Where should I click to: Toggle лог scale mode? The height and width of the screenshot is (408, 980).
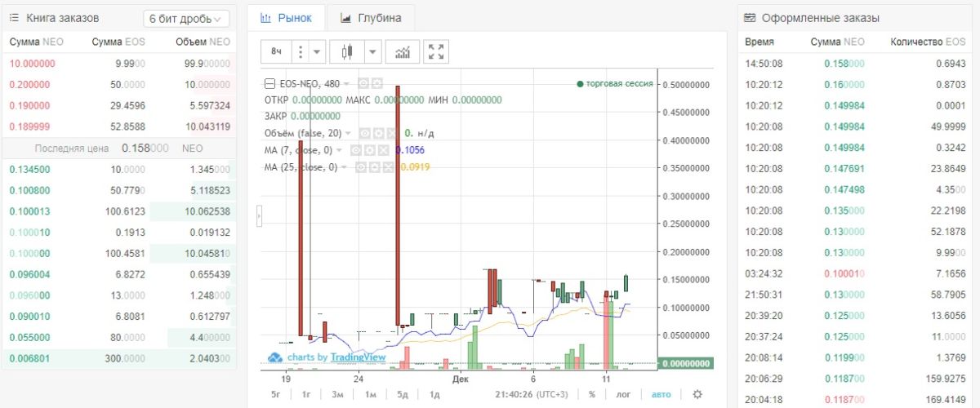(x=623, y=394)
